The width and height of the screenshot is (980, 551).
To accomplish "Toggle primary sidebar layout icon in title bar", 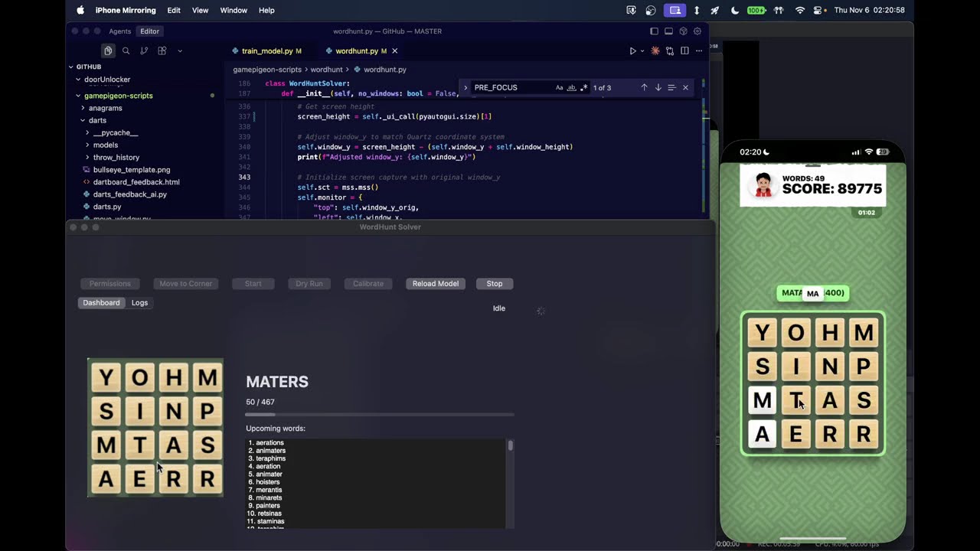I will (x=654, y=31).
